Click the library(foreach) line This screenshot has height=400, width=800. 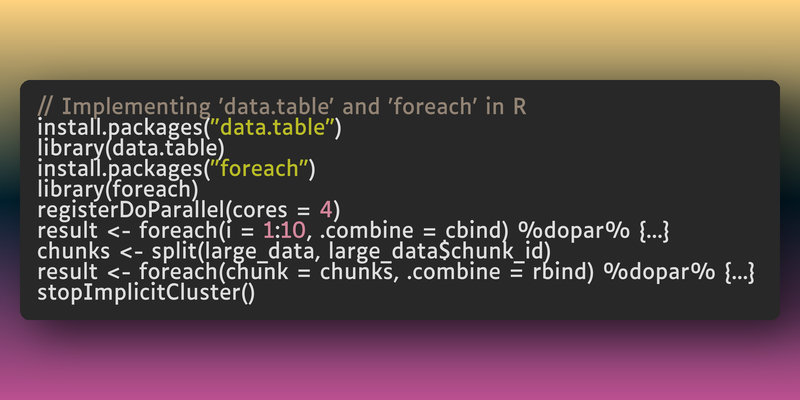(x=118, y=189)
